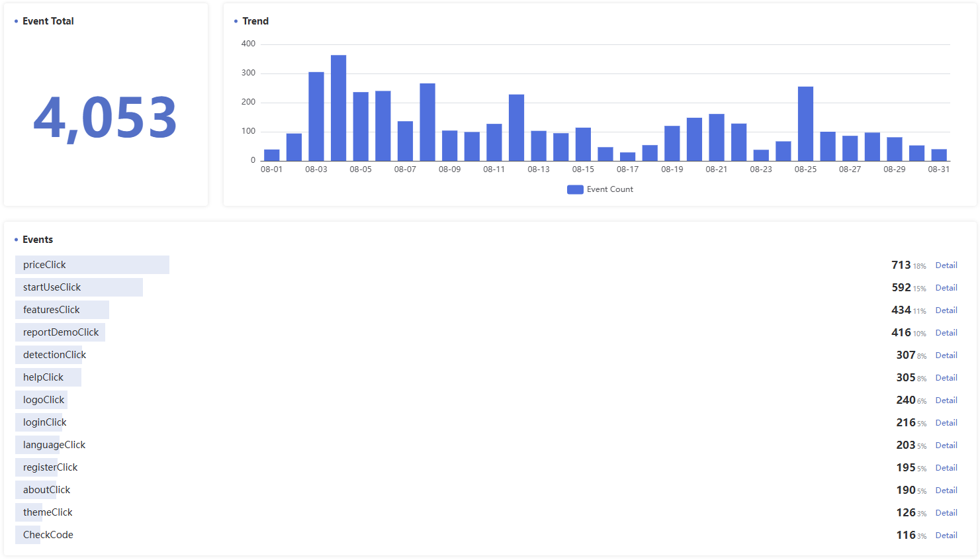Image resolution: width=980 pixels, height=560 pixels.
Task: View Detail for the CheckCode event
Action: (x=946, y=536)
